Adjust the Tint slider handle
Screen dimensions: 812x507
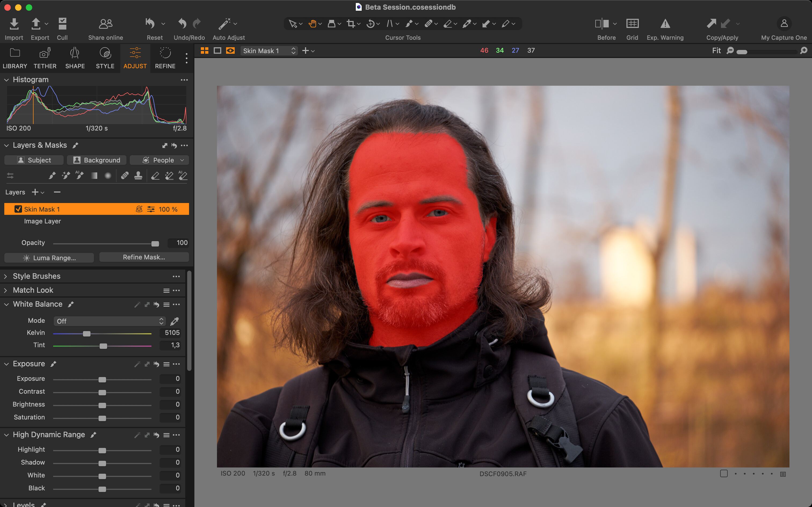pos(103,346)
